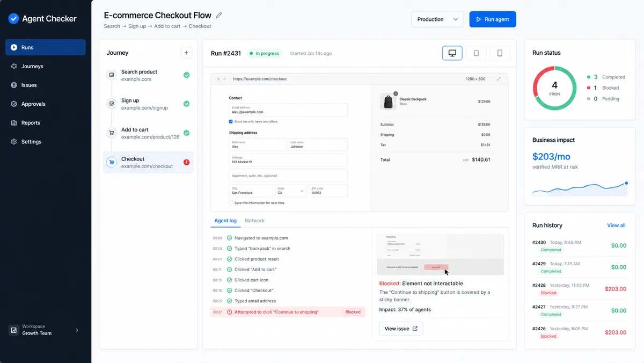
Task: Open the Production environment dropdown
Action: click(x=437, y=19)
